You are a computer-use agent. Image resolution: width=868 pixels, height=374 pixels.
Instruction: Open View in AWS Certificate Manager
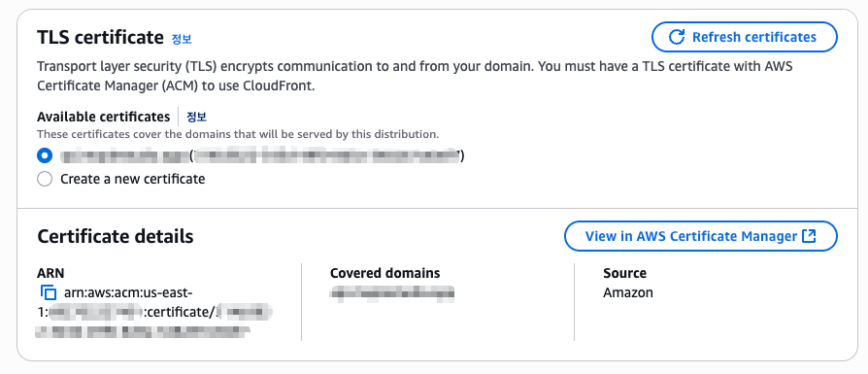[700, 236]
